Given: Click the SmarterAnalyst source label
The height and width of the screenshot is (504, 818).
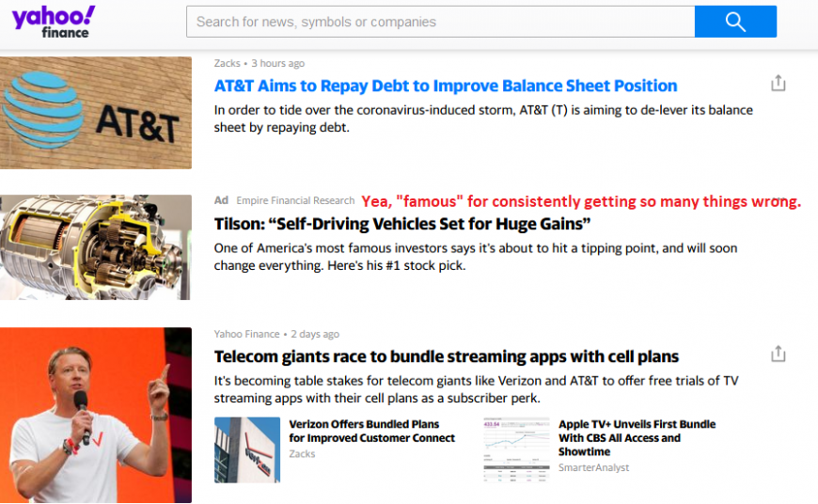Looking at the screenshot, I should coord(593,467).
